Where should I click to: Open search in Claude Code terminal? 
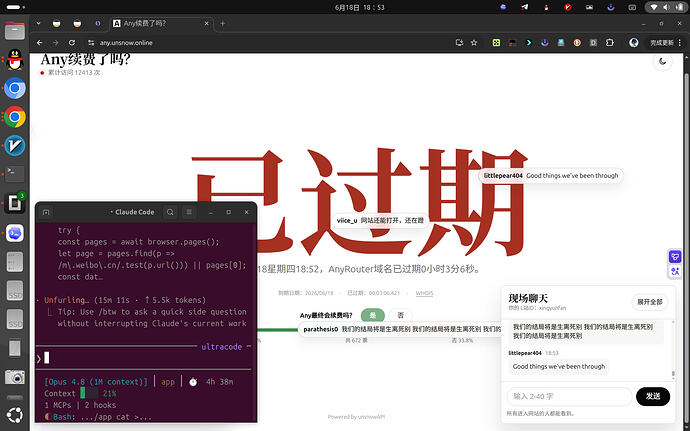(170, 212)
